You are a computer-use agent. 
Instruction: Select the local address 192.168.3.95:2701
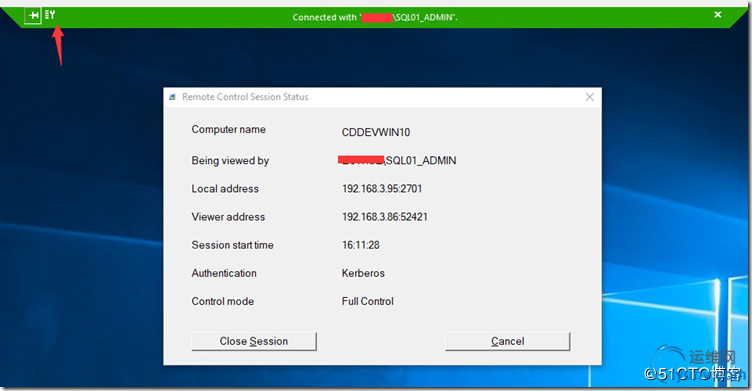click(382, 189)
